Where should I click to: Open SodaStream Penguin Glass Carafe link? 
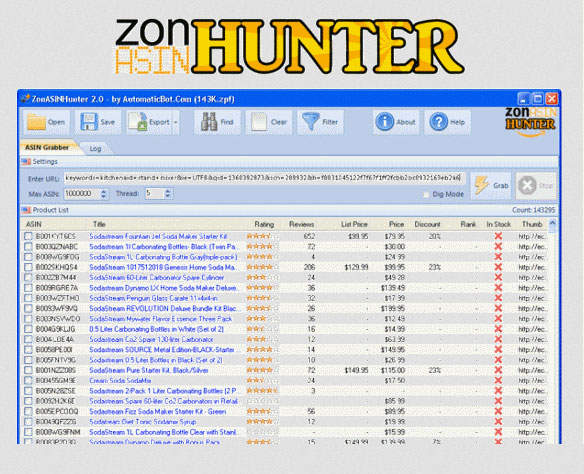(x=153, y=298)
